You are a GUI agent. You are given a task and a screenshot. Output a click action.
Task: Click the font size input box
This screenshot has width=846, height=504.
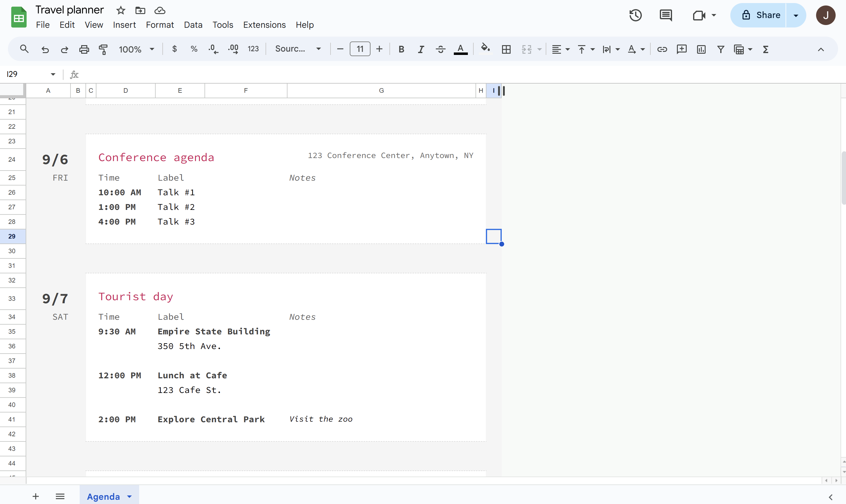(x=360, y=49)
